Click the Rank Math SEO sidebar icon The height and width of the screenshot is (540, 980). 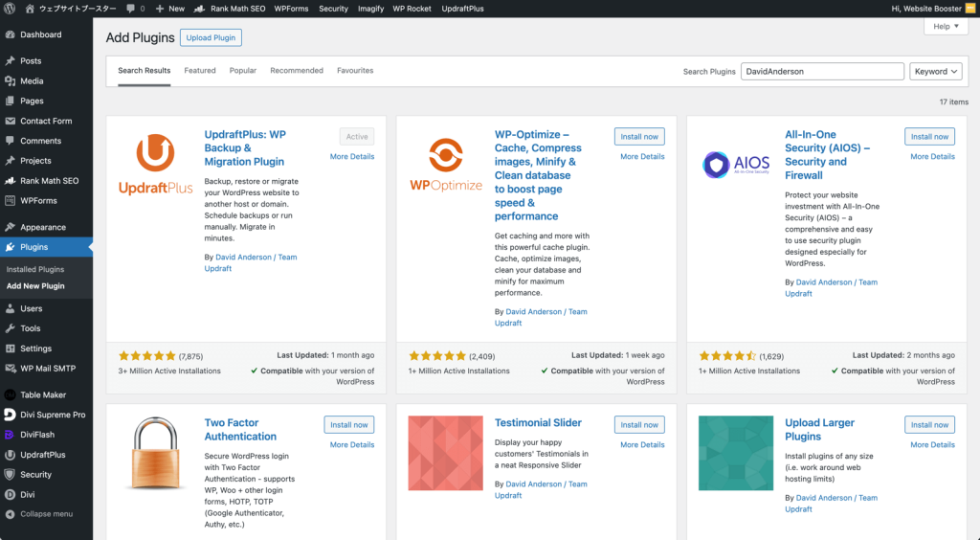[10, 181]
